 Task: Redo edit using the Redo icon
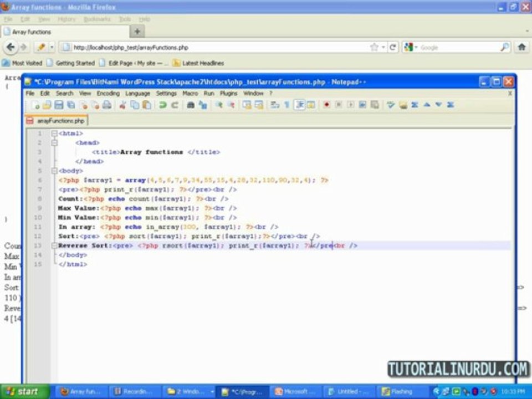(x=175, y=105)
